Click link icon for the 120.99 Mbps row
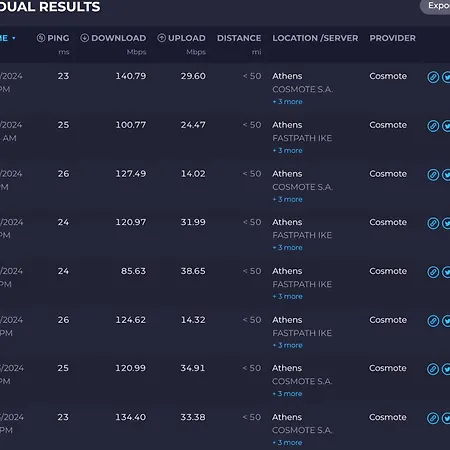450x450 pixels. [x=433, y=369]
